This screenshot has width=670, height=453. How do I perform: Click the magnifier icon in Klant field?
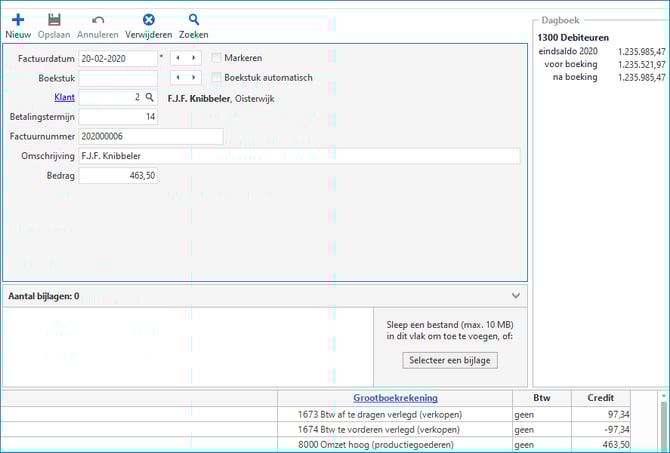(150, 97)
